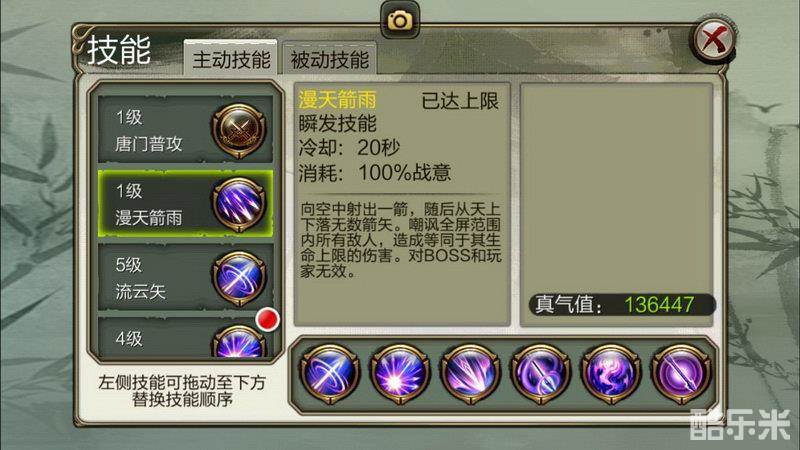
Task: Tap the camera screenshot icon at top
Action: pyautogui.click(x=400, y=20)
